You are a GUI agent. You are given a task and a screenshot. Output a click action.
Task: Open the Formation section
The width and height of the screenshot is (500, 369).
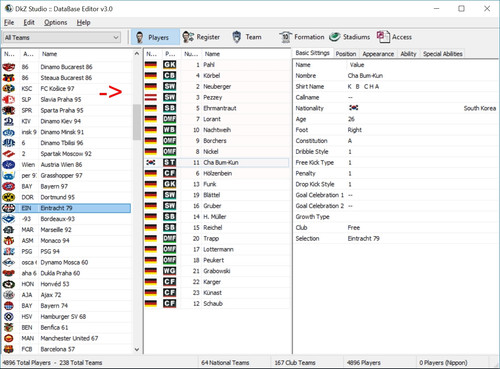coord(302,37)
